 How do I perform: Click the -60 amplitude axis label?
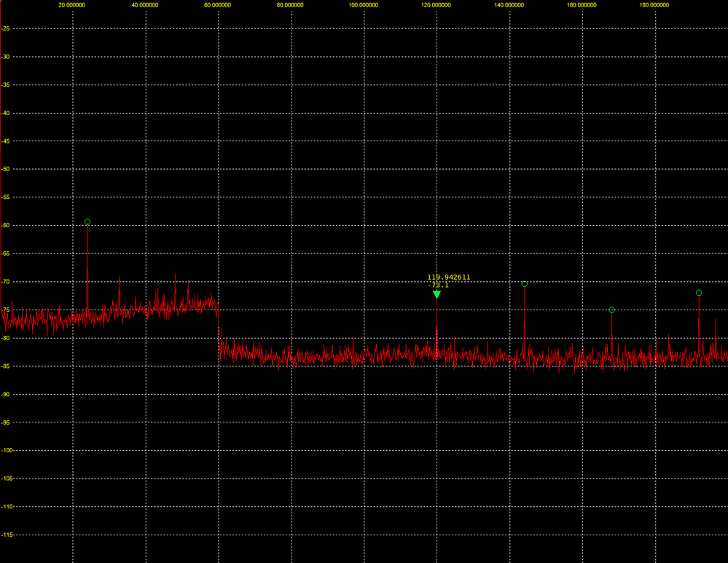point(6,226)
